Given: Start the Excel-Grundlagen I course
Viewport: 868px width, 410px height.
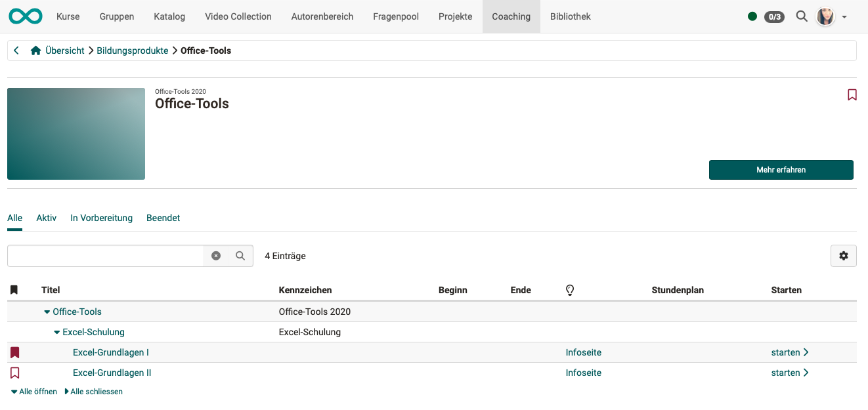Looking at the screenshot, I should click(x=789, y=353).
